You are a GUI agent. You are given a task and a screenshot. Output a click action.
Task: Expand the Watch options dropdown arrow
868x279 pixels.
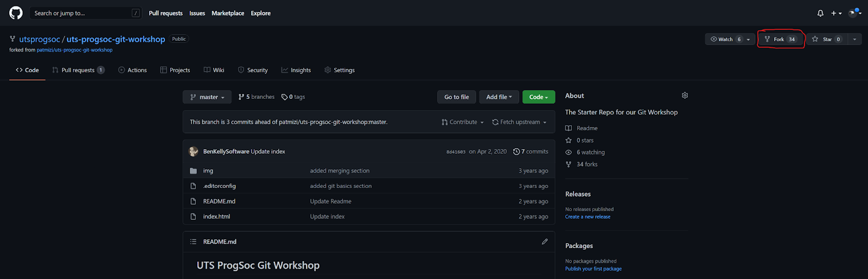(x=749, y=39)
